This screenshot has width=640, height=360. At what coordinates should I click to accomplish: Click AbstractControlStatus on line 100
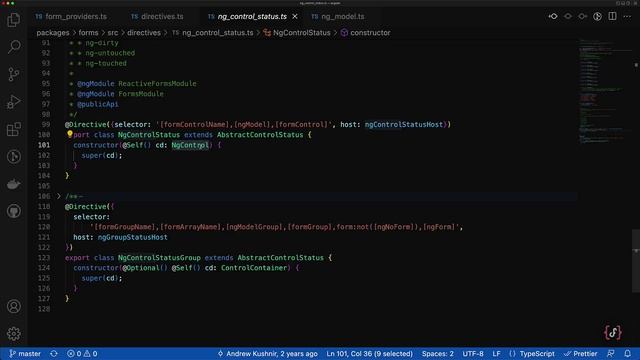(260, 135)
